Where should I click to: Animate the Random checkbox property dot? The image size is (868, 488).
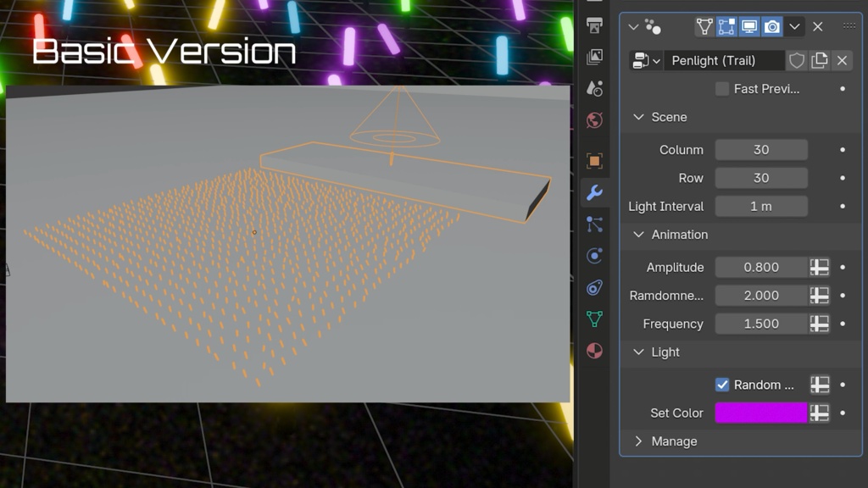click(843, 385)
